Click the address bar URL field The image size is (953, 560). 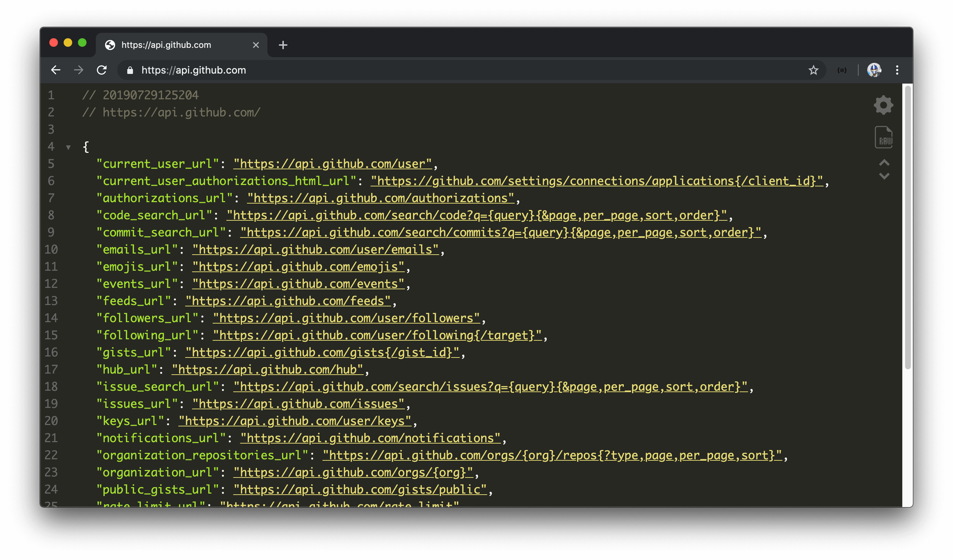pyautogui.click(x=193, y=69)
